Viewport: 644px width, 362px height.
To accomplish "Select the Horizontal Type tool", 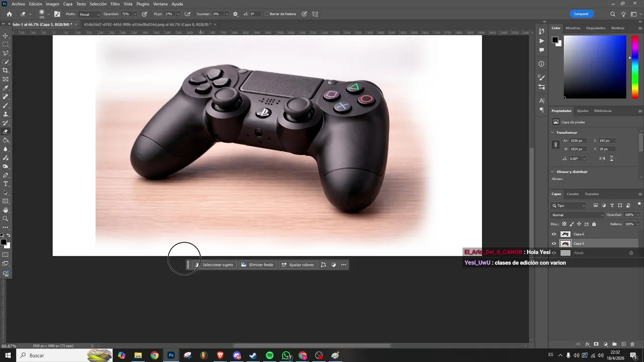I will point(6,184).
